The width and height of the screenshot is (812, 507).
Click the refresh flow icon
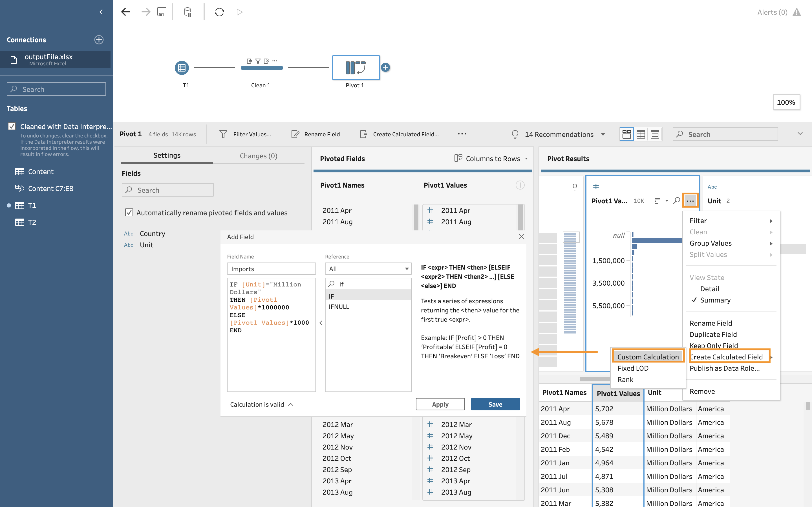pos(219,12)
